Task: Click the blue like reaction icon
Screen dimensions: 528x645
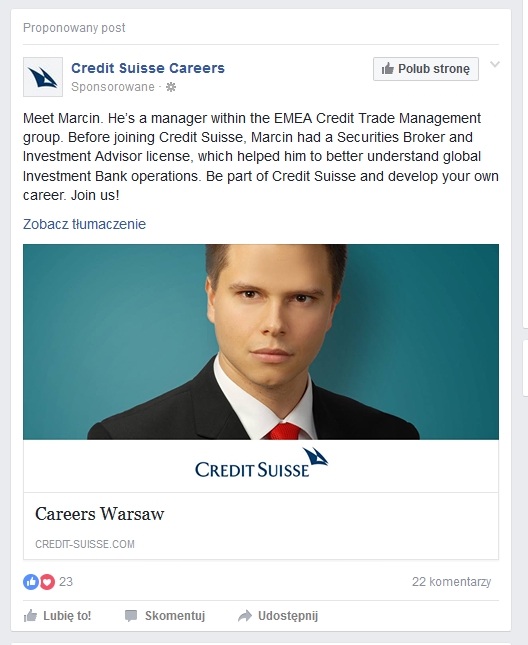Action: [x=31, y=582]
